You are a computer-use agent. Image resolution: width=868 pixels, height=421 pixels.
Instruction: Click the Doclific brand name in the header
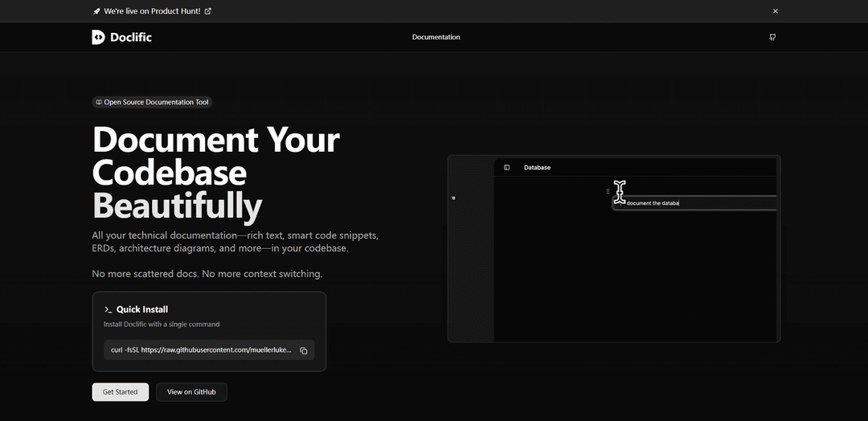132,37
